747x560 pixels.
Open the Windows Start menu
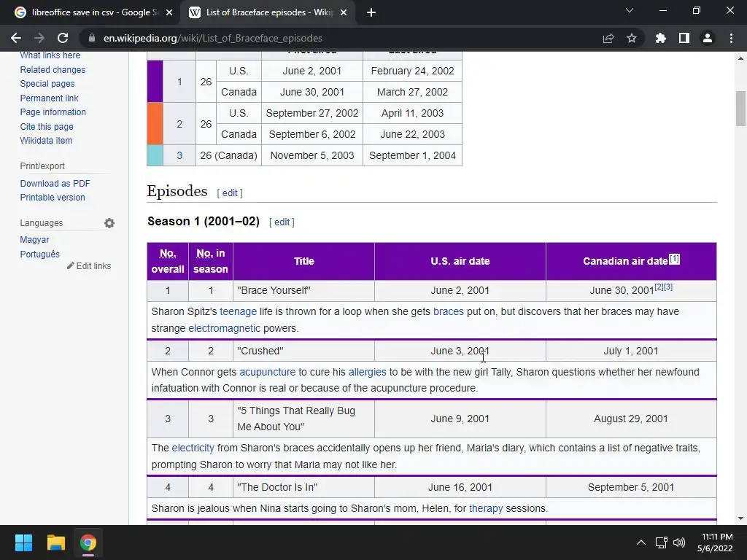(23, 542)
